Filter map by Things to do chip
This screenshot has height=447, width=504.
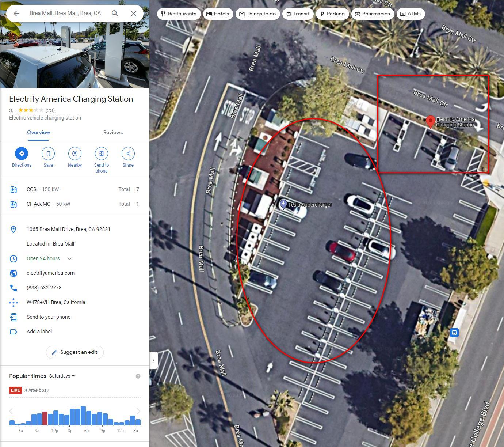click(257, 14)
